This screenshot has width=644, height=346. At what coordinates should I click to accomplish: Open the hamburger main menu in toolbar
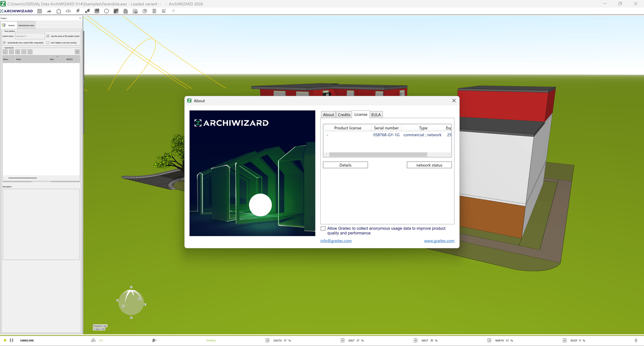[x=39, y=11]
